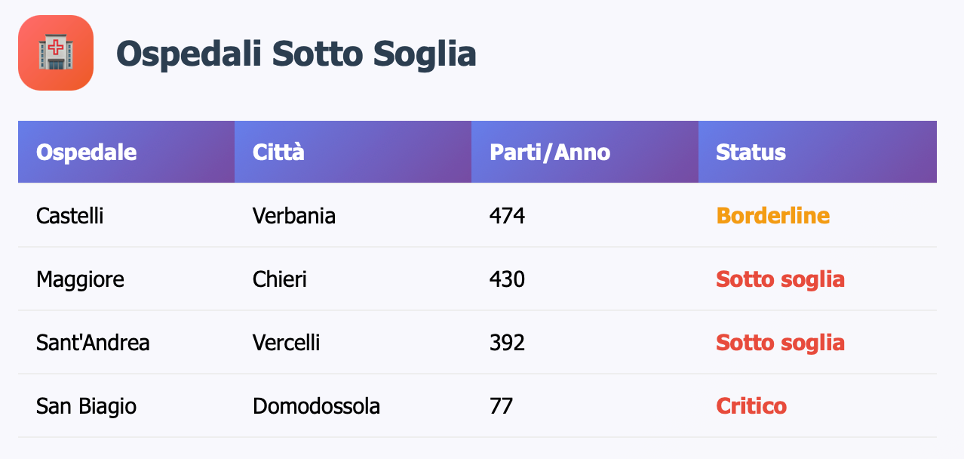Screen dimensions: 964x460
Task: Click the Parti/Anno column header
Action: tap(550, 153)
